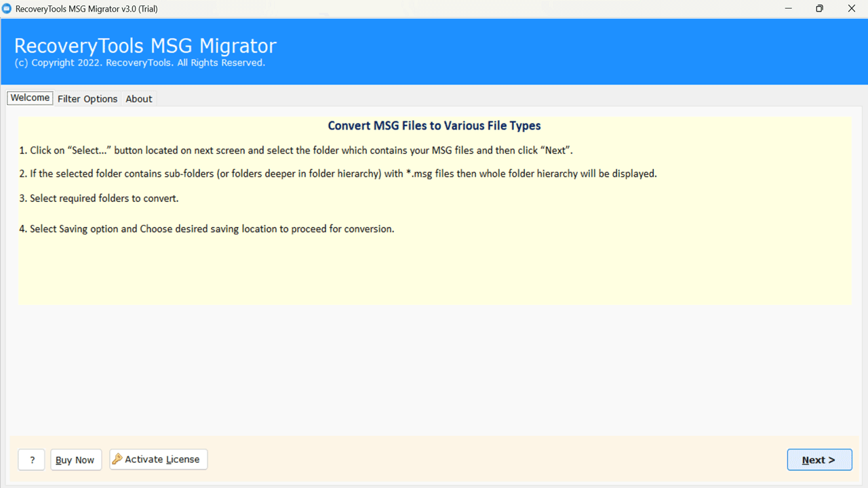Click instruction step 1 about the Select button

click(296, 150)
